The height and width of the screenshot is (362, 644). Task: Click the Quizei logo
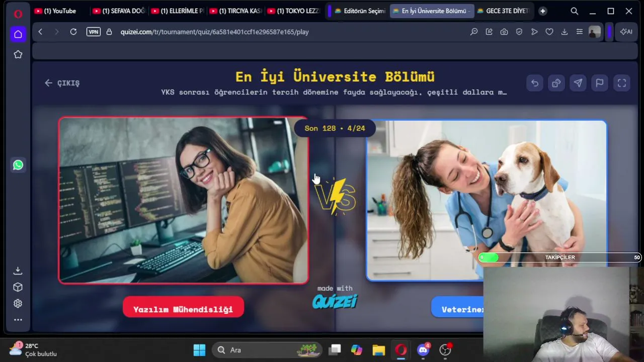coord(335,301)
